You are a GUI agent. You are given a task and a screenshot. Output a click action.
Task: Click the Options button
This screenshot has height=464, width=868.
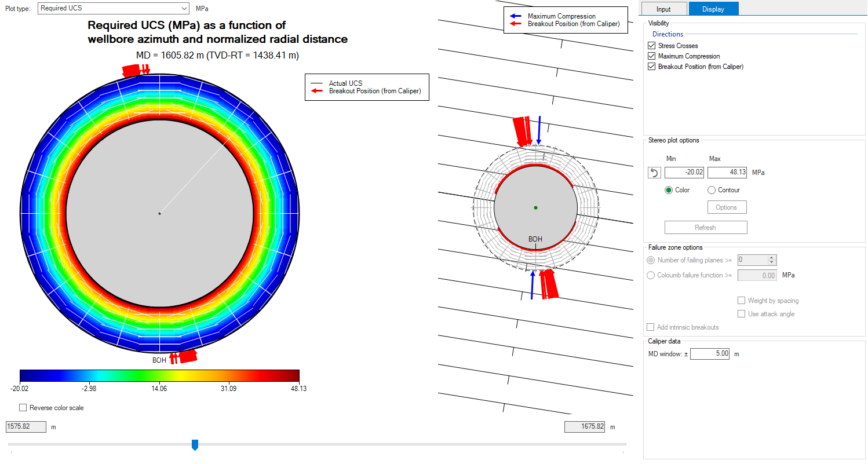pos(726,207)
